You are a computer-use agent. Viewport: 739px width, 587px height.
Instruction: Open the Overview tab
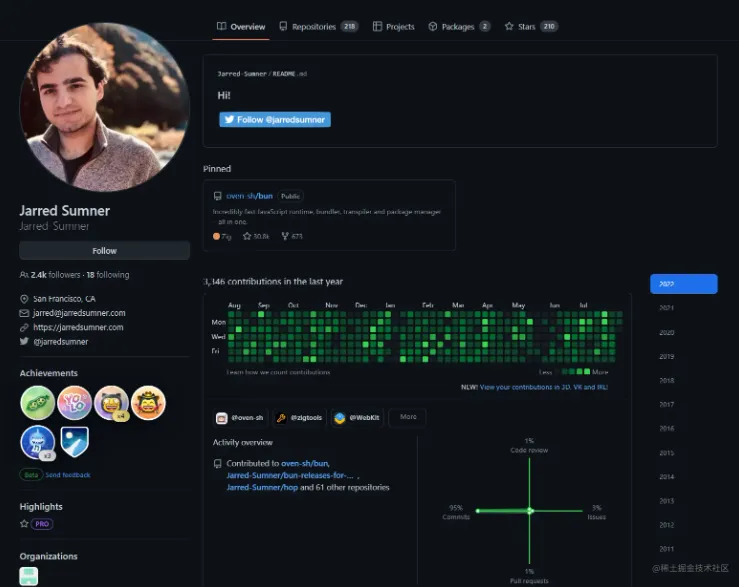click(241, 26)
